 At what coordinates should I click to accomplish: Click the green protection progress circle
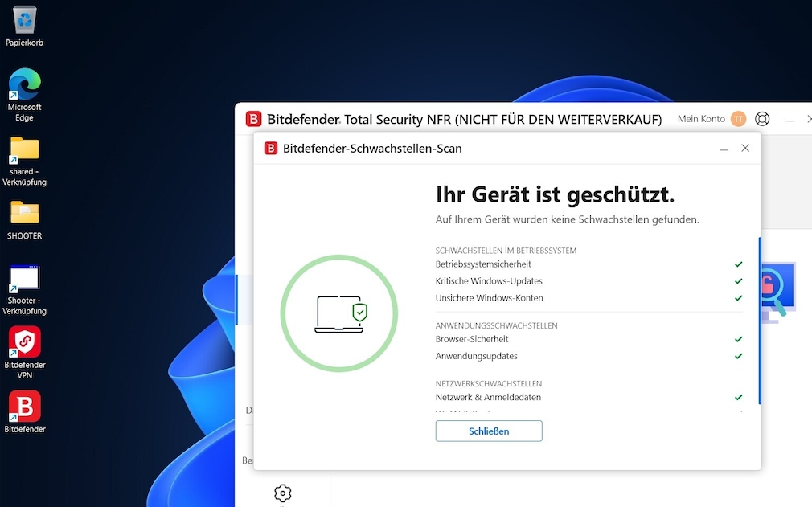(338, 313)
